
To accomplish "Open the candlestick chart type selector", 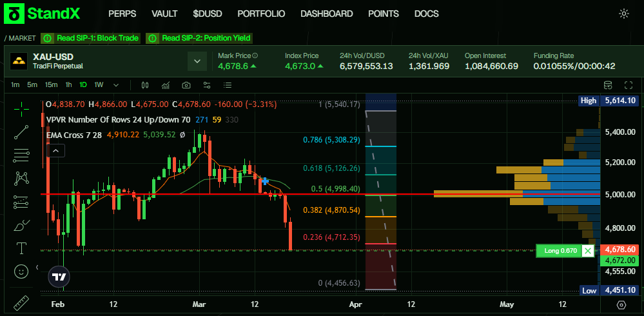I will point(144,86).
